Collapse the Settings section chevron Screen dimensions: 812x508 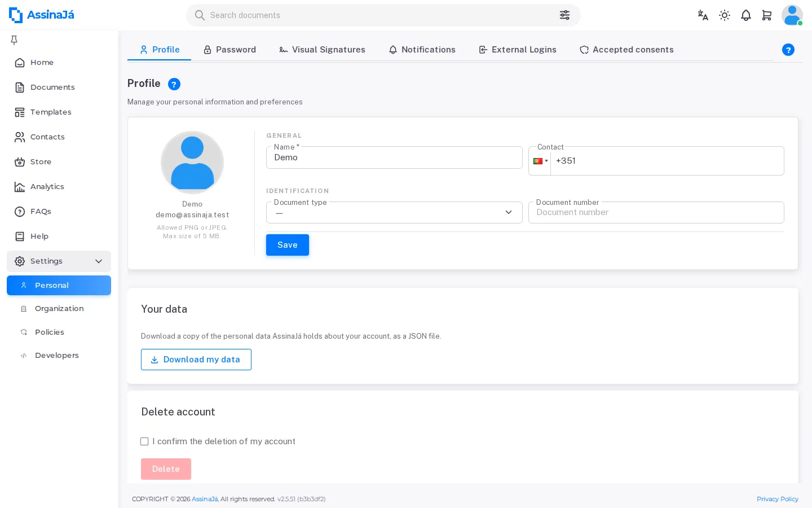coord(99,261)
